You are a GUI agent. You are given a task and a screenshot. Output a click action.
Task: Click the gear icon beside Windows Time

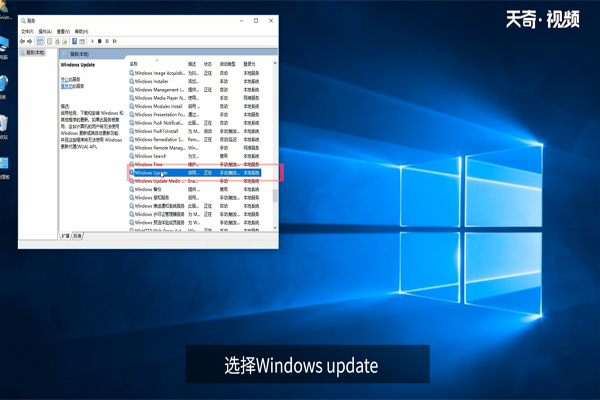(132, 164)
